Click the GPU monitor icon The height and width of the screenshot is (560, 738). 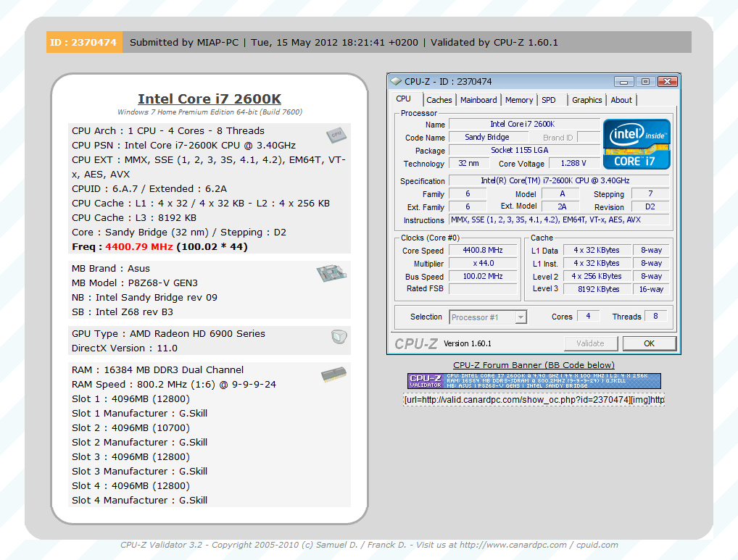(338, 336)
